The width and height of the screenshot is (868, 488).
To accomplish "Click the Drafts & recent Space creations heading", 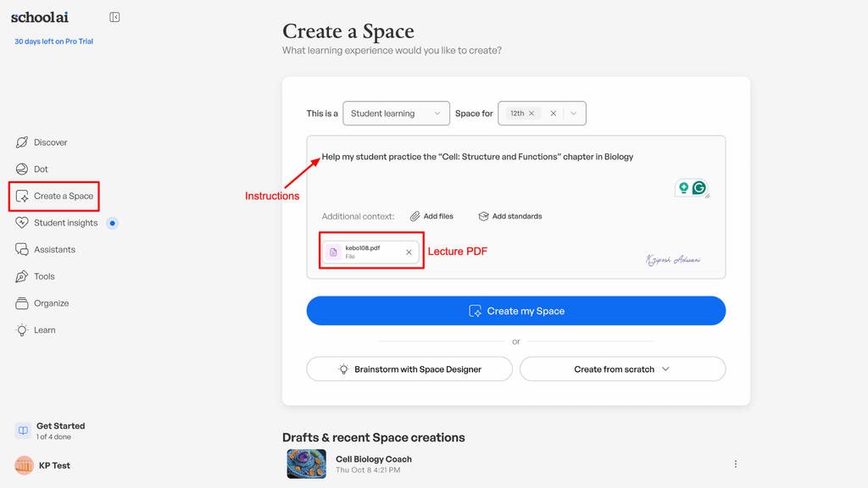I will tap(374, 438).
